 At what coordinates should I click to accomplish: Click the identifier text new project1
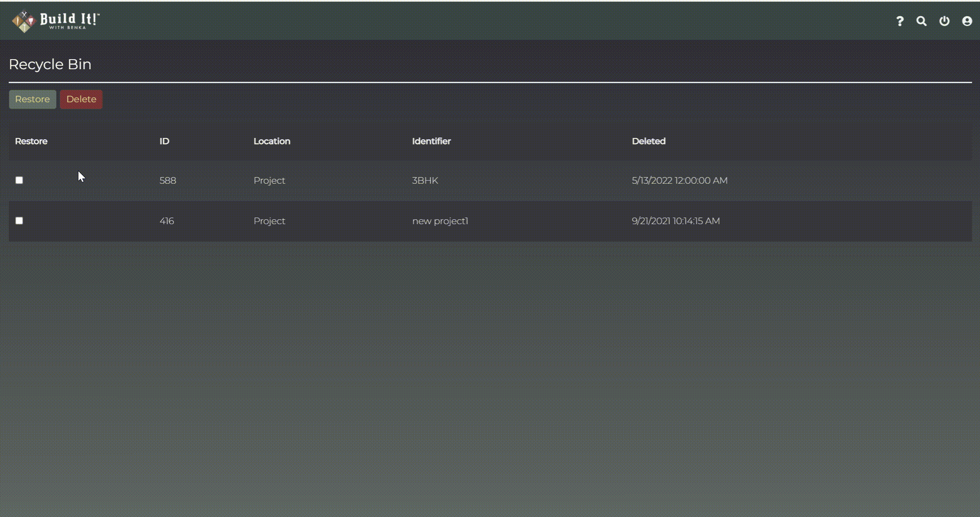pos(440,221)
